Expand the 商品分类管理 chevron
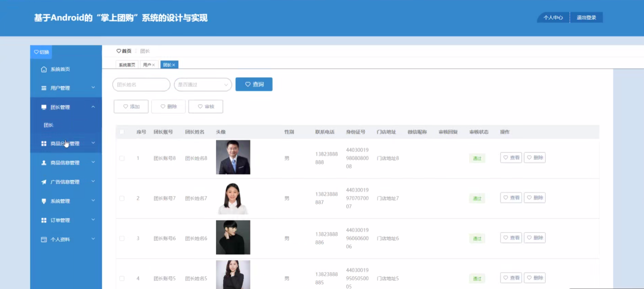 click(x=93, y=143)
